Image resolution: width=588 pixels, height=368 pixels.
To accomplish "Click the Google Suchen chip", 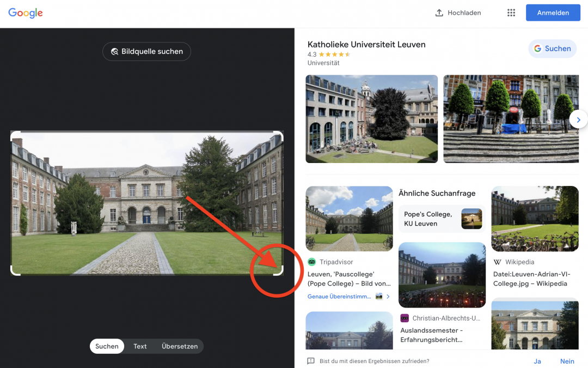I will click(x=552, y=49).
